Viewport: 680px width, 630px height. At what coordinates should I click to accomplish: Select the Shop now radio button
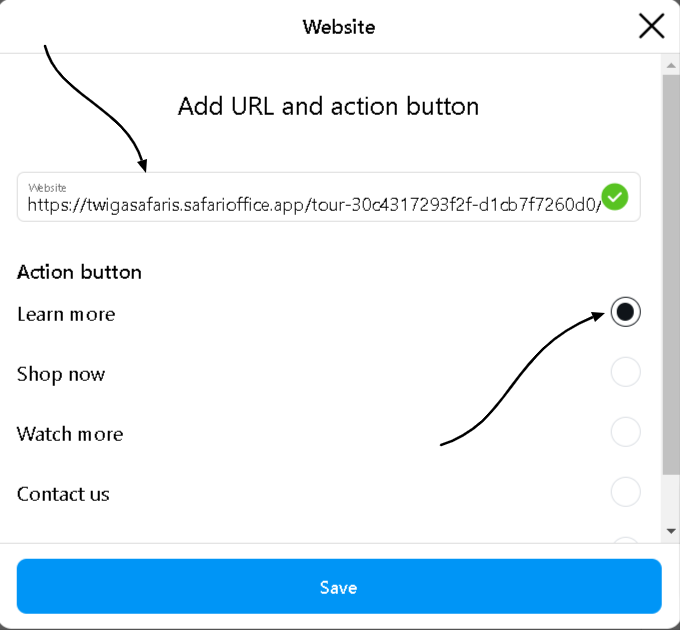coord(625,373)
